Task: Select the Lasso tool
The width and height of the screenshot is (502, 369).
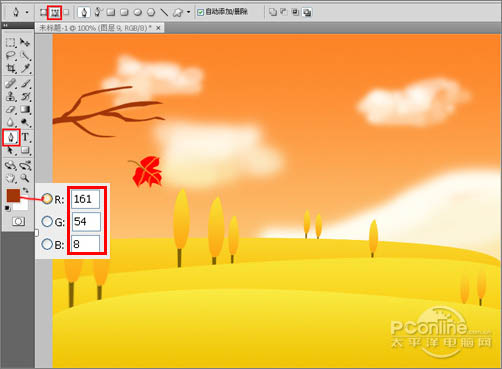Action: 10,56
